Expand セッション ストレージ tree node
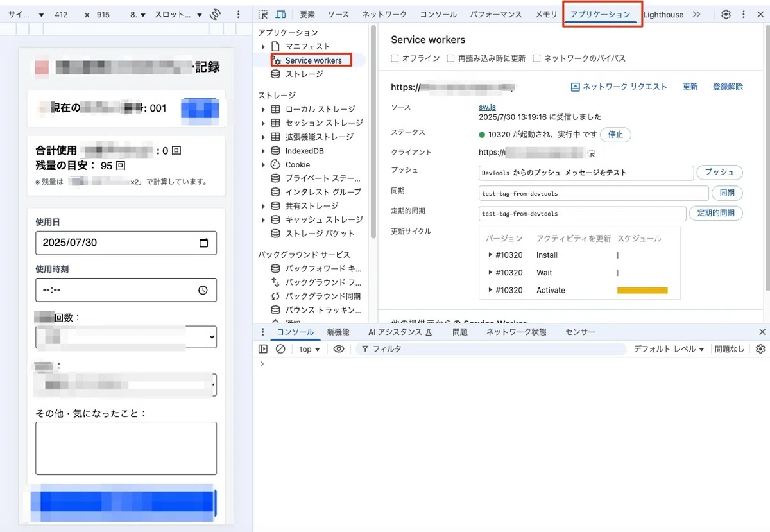The image size is (770, 532). tap(263, 123)
